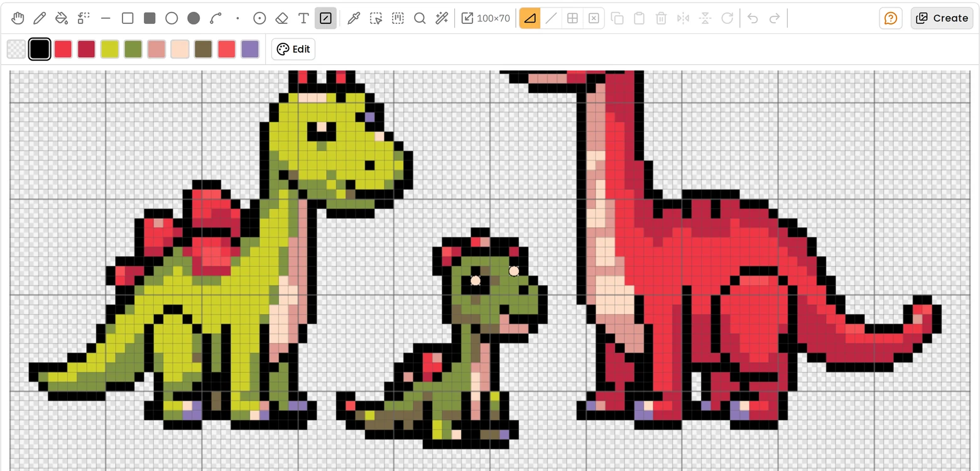The image size is (980, 471).
Task: Toggle the grid view mode
Action: point(572,18)
